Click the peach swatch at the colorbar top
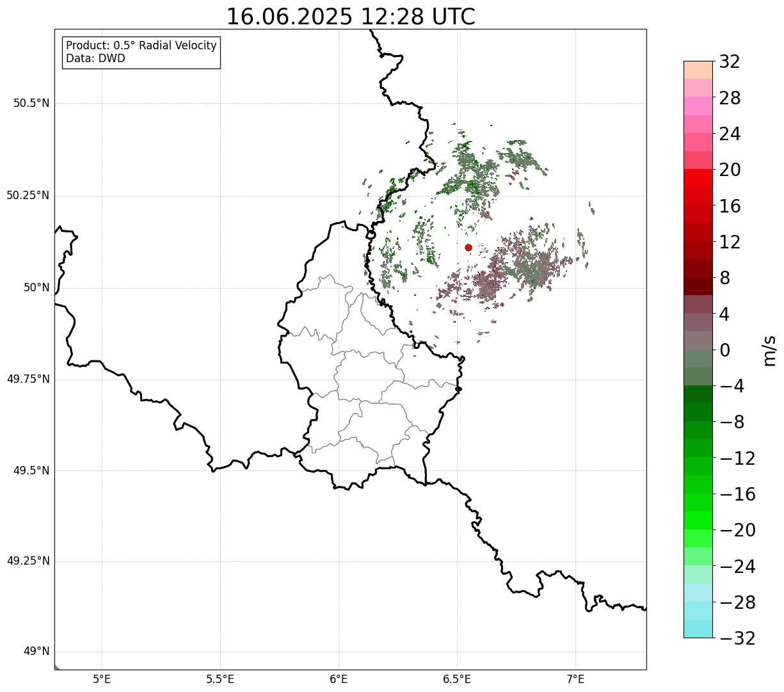784x692 pixels. click(698, 70)
